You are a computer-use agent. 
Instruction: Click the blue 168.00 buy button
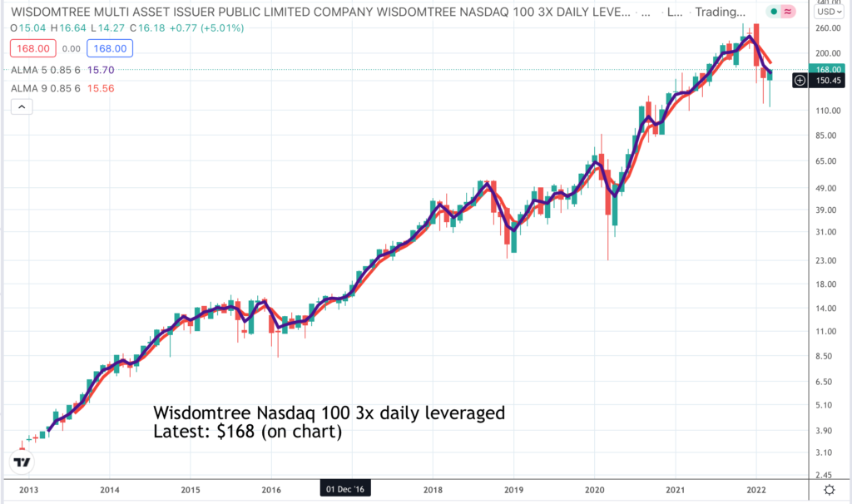coord(110,48)
